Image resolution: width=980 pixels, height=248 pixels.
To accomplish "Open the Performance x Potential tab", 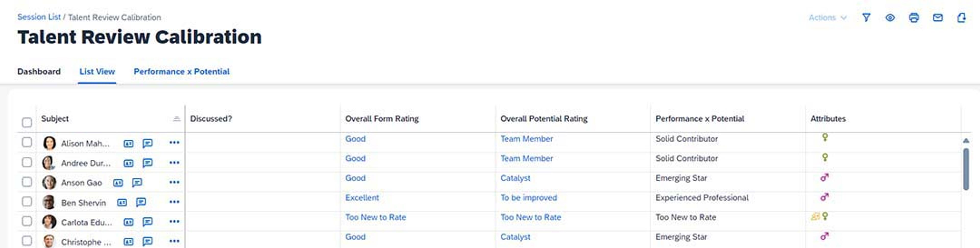I will click(181, 72).
